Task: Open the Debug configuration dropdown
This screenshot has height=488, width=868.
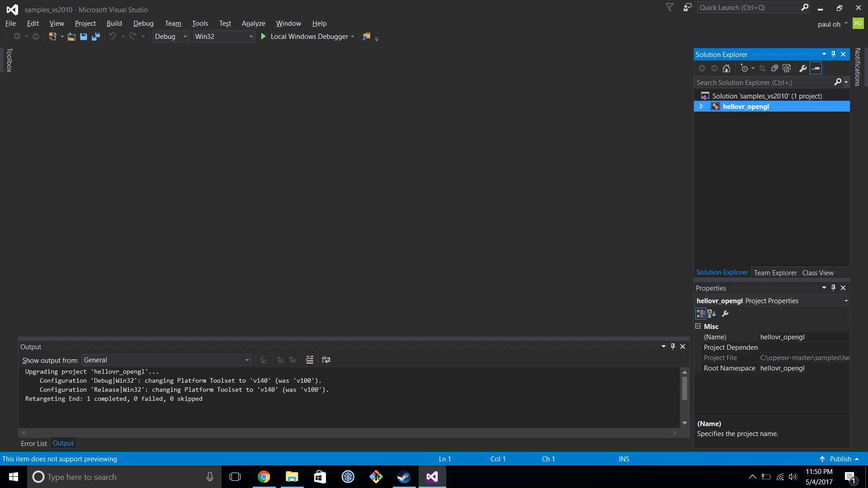Action: tap(171, 36)
